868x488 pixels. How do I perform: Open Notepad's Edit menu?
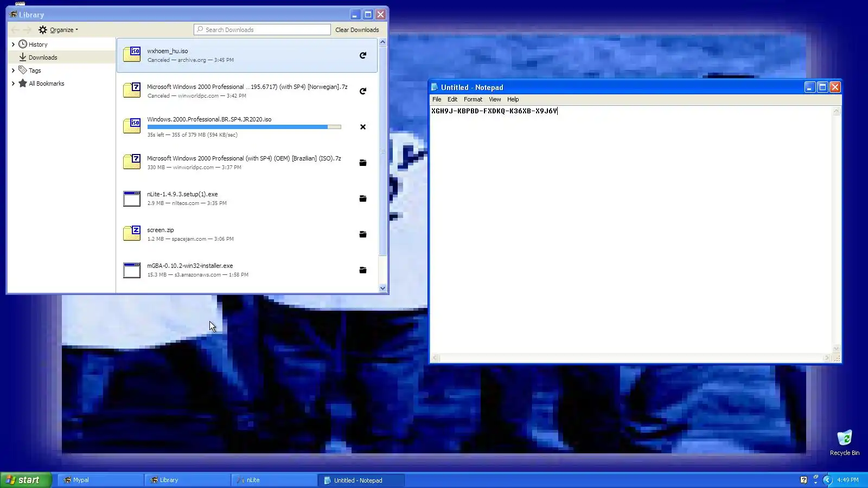[452, 99]
